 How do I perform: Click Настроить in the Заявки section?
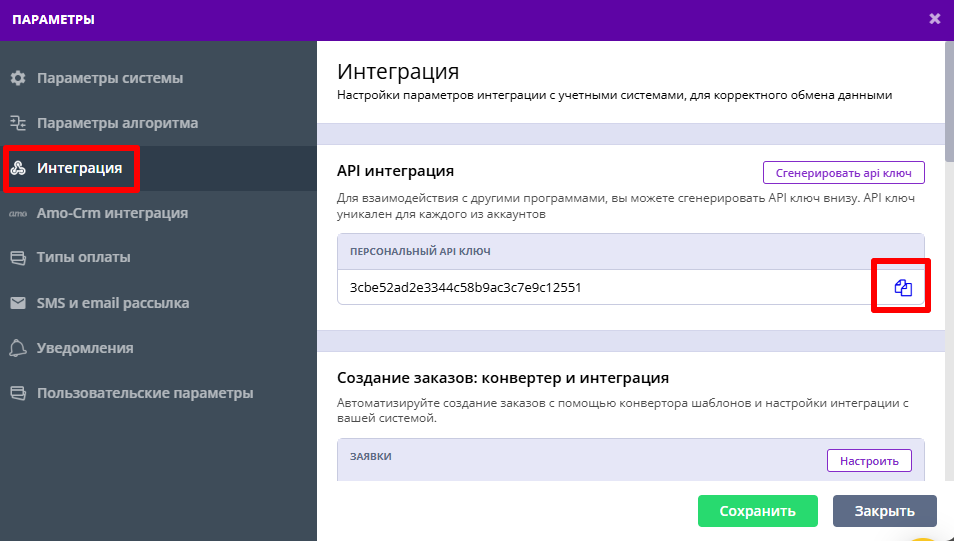[868, 460]
